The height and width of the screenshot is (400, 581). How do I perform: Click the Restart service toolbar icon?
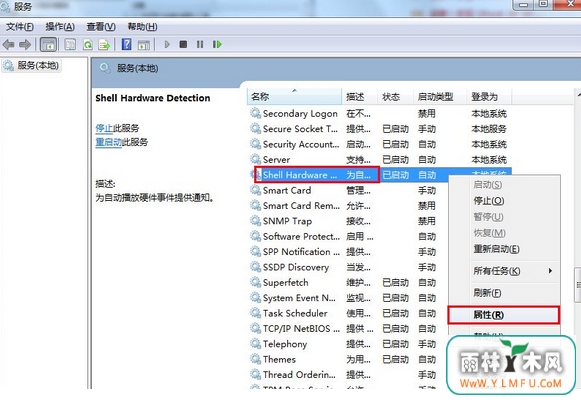217,44
